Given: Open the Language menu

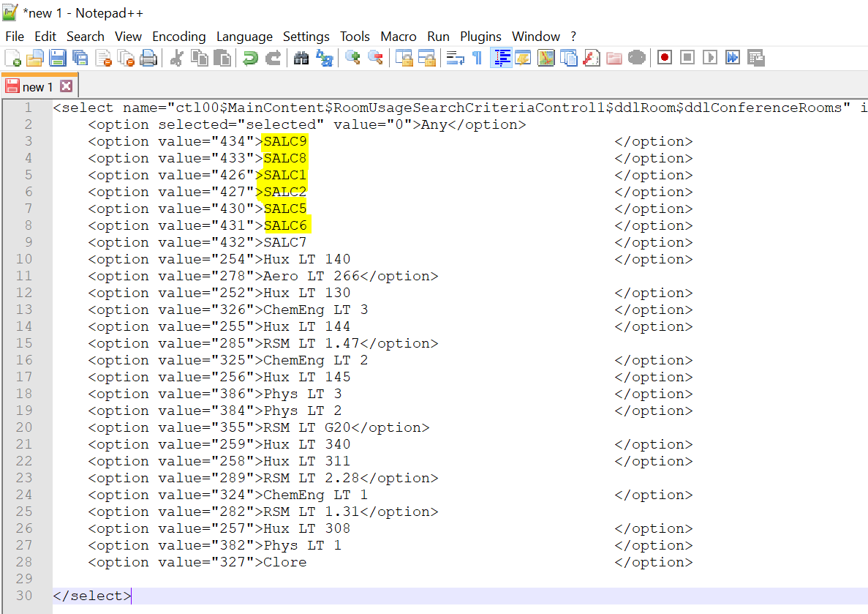Looking at the screenshot, I should pos(244,37).
